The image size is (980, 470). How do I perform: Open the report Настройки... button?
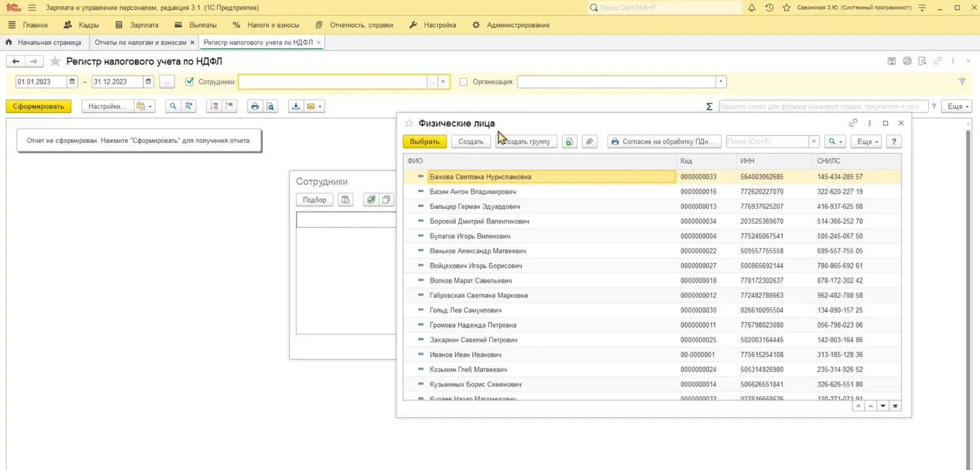pyautogui.click(x=108, y=106)
